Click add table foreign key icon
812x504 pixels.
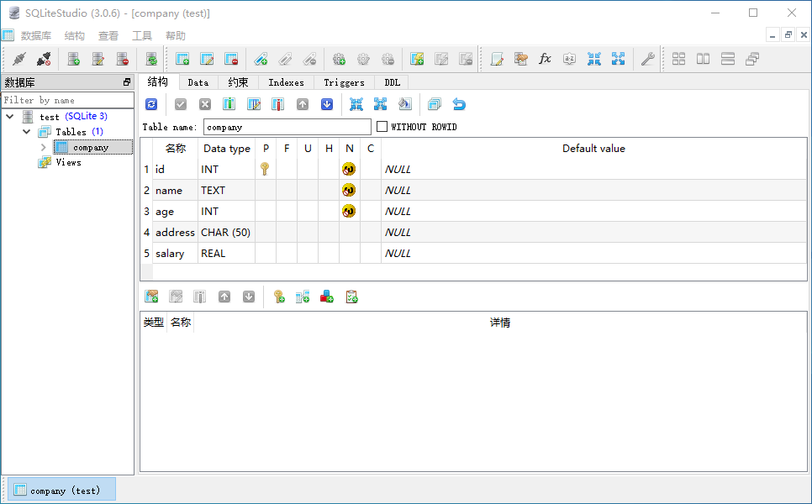click(x=303, y=297)
